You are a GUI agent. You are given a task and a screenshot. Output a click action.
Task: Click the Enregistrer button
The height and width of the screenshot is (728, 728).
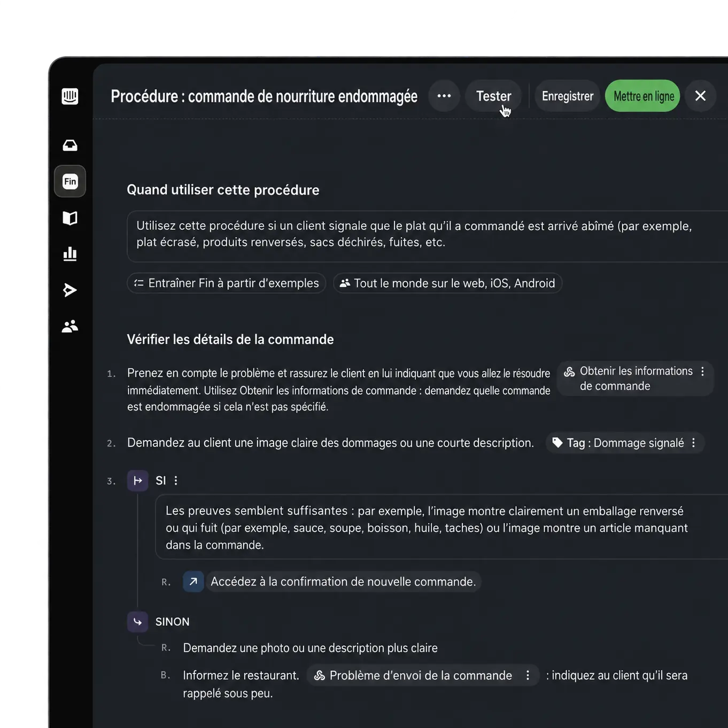pos(568,96)
